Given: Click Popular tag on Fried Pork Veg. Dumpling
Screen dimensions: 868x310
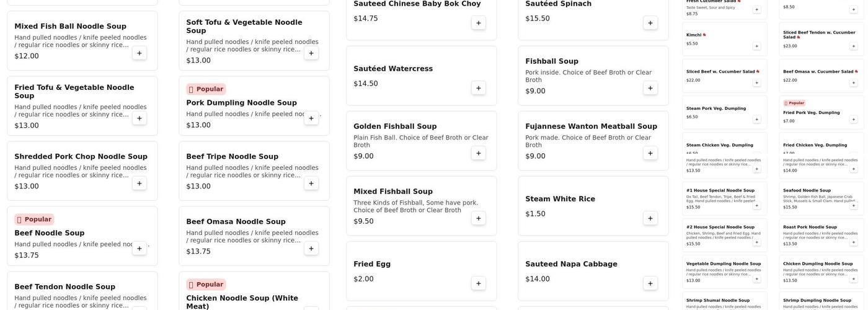Looking at the screenshot, I should coord(794,103).
